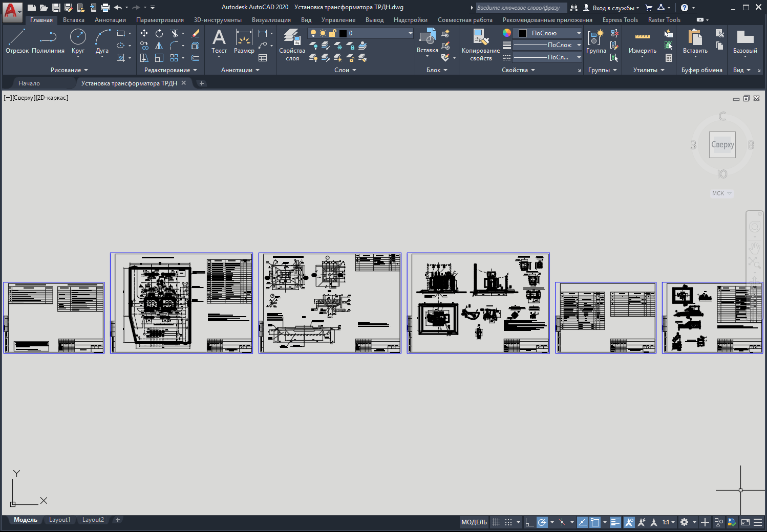The width and height of the screenshot is (767, 532).
Task: Select the Круг circle tool
Action: point(78,41)
